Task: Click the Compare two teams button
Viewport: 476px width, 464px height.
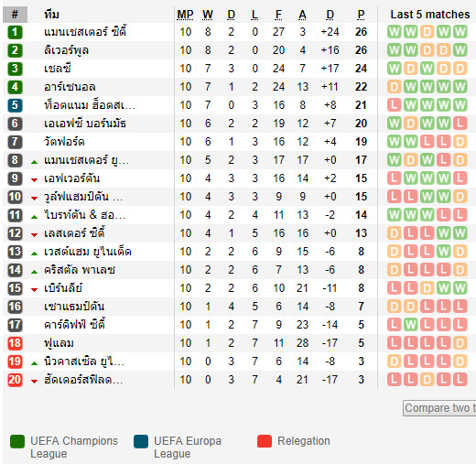Action: pyautogui.click(x=439, y=408)
